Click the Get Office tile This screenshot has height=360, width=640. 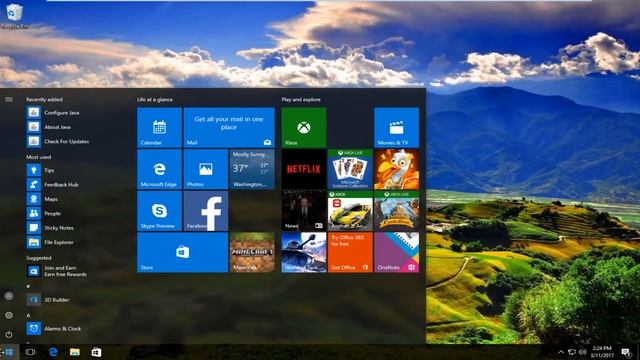tap(350, 252)
